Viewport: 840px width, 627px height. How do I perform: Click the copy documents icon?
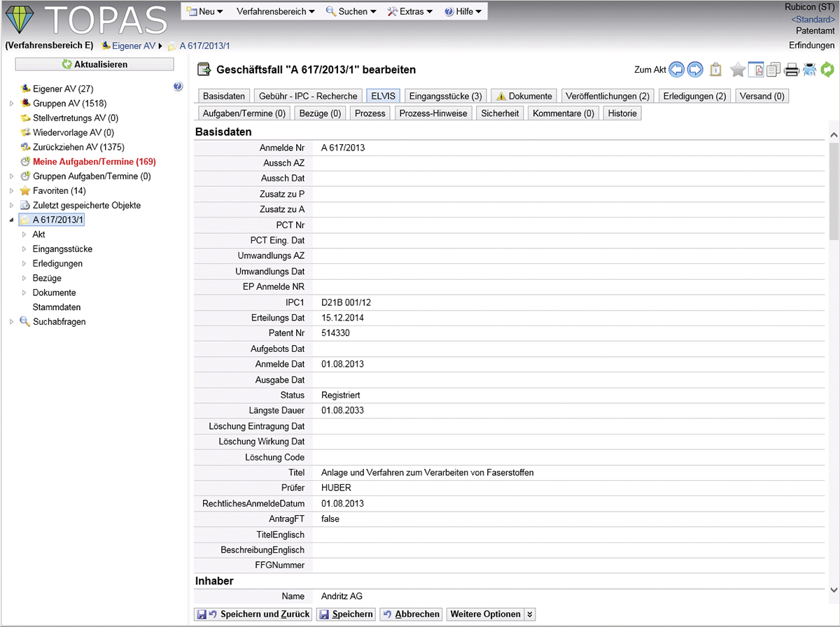pos(773,69)
